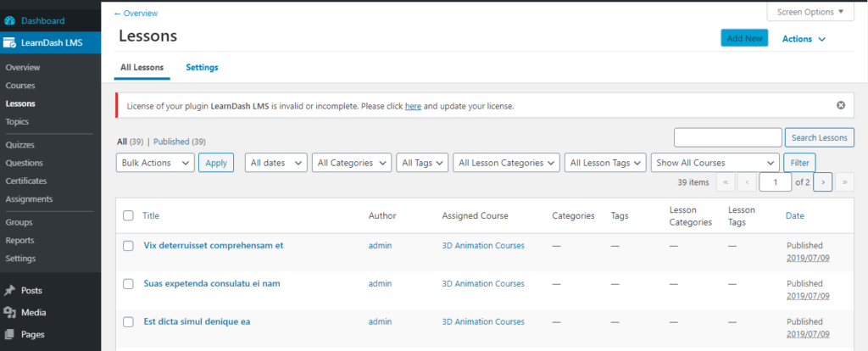Open the Bulk Actions dropdown
This screenshot has height=351, width=868.
click(155, 163)
